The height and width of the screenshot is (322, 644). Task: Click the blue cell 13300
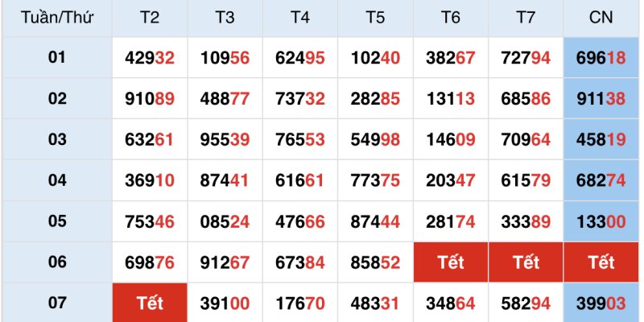tap(601, 222)
